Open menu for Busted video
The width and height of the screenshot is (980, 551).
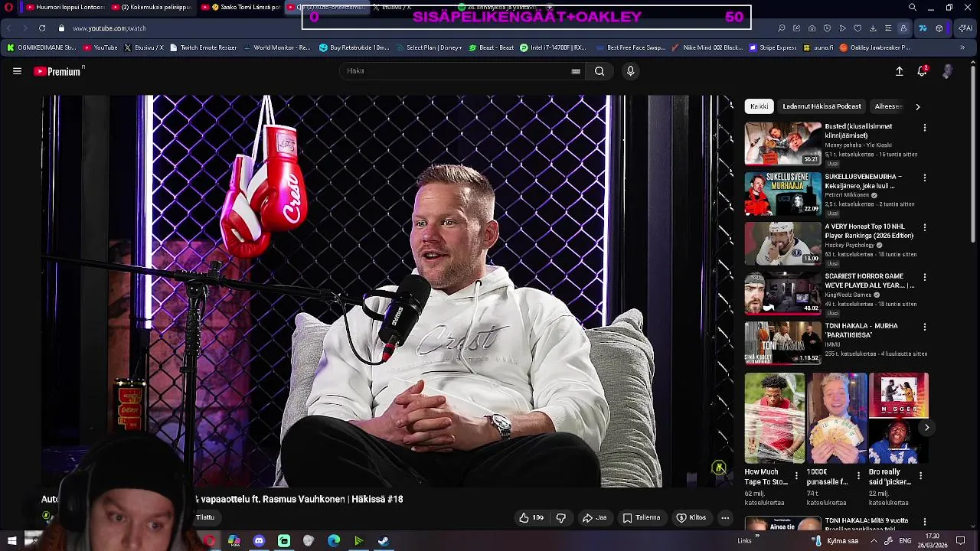pyautogui.click(x=925, y=127)
